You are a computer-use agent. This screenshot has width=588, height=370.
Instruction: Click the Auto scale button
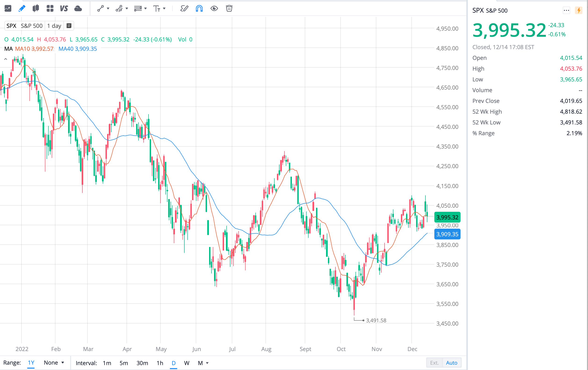[451, 363]
